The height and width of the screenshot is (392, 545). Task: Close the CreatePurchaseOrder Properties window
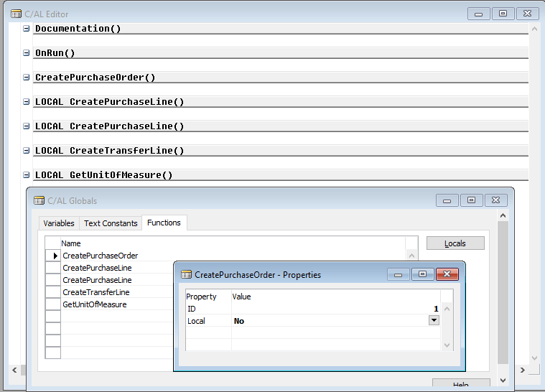447,274
